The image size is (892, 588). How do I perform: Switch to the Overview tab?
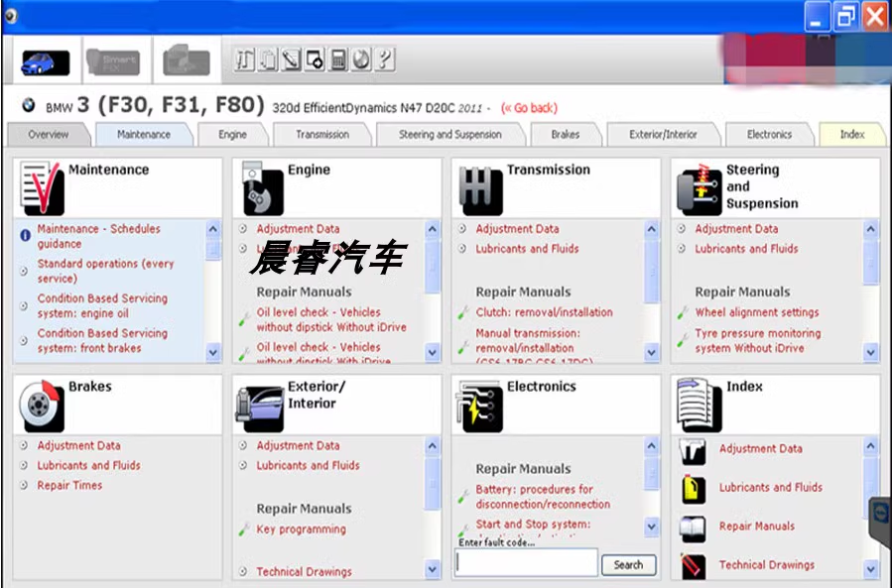[x=49, y=135]
